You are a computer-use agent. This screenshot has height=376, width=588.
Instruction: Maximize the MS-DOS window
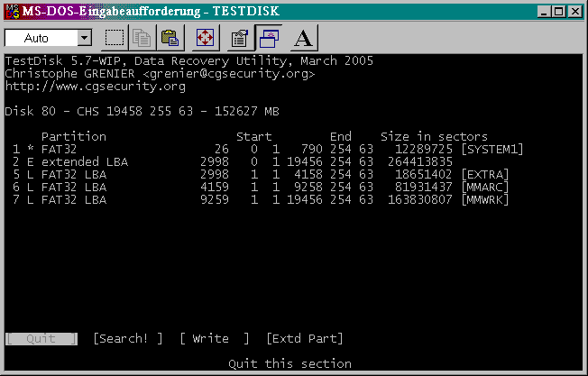pyautogui.click(x=559, y=12)
